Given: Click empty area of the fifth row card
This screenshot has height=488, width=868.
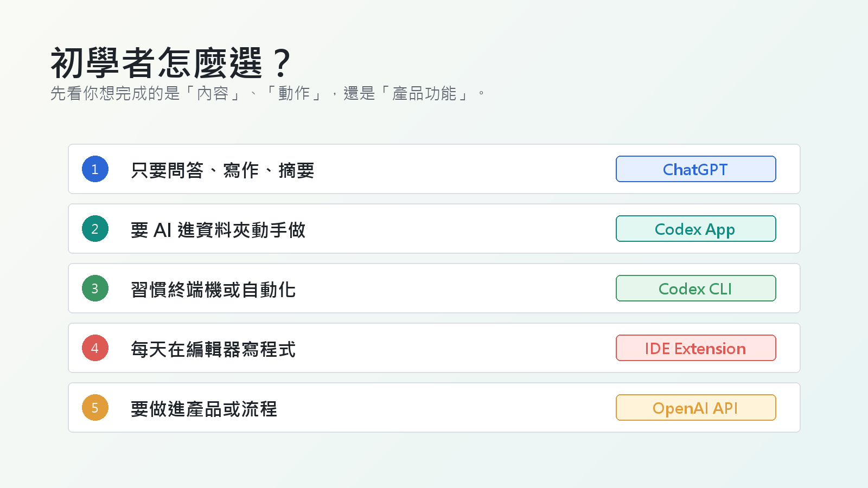Looking at the screenshot, I should pyautogui.click(x=461, y=408).
